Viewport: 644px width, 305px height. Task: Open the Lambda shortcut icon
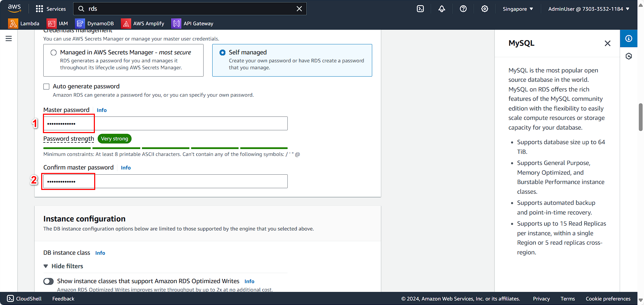click(13, 24)
